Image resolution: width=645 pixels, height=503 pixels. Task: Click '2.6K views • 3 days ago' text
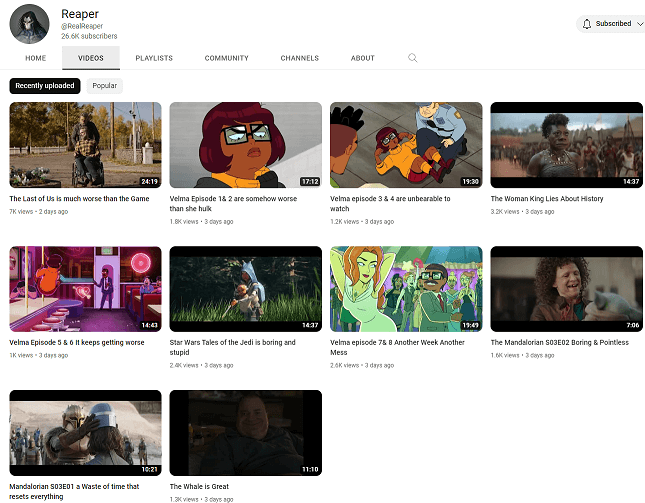pyautogui.click(x=362, y=365)
